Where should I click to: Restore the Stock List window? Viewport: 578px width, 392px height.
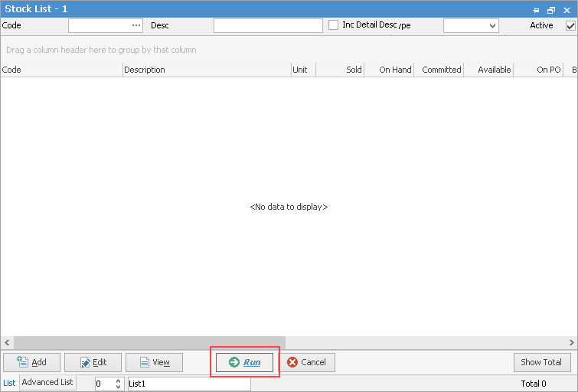[x=550, y=9]
